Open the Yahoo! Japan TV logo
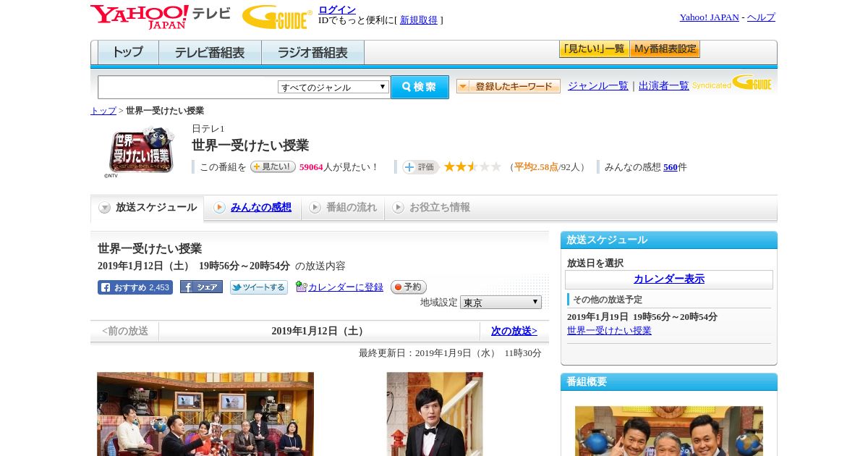 pyautogui.click(x=161, y=17)
